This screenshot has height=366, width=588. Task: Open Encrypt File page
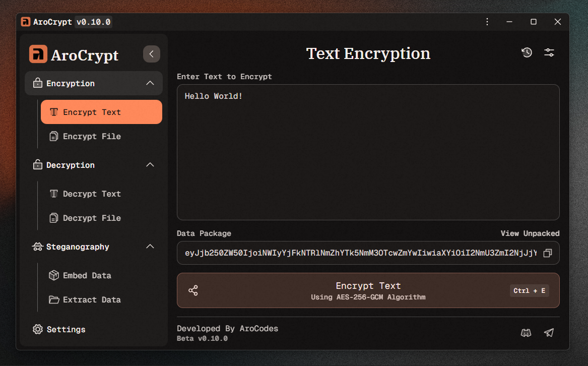[x=102, y=136]
